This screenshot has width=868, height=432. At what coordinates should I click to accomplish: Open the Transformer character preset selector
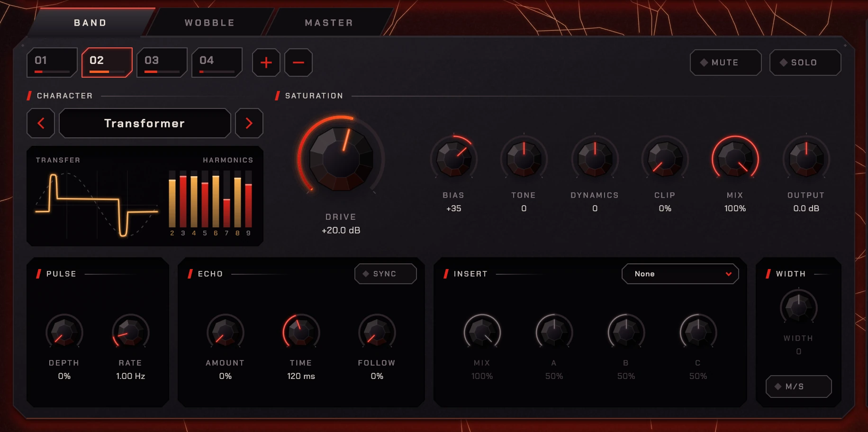[145, 123]
